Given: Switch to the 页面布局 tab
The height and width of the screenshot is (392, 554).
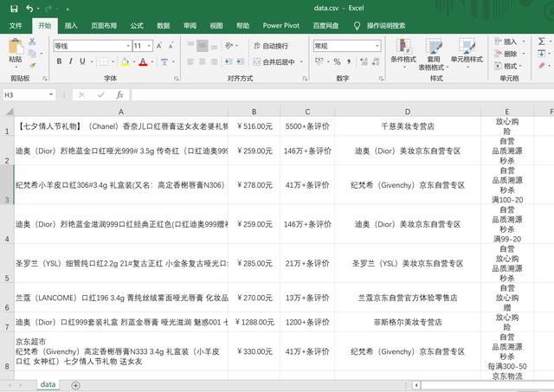Looking at the screenshot, I should [x=104, y=25].
